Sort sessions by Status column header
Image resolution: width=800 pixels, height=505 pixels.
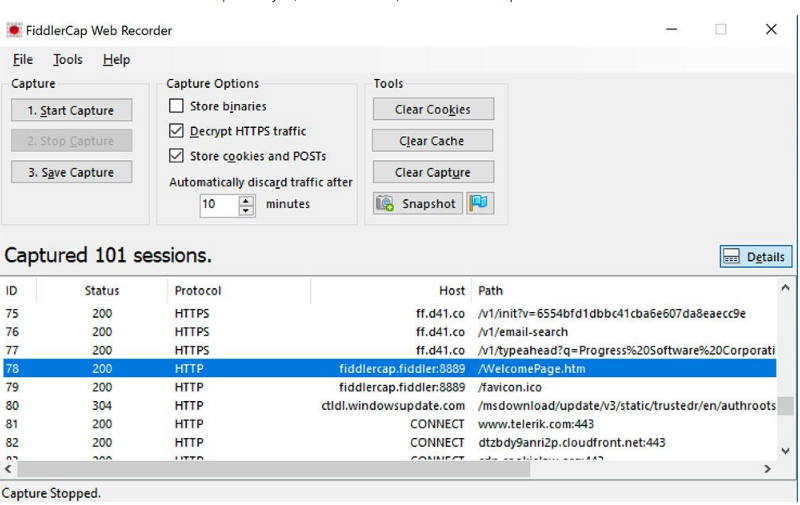102,291
